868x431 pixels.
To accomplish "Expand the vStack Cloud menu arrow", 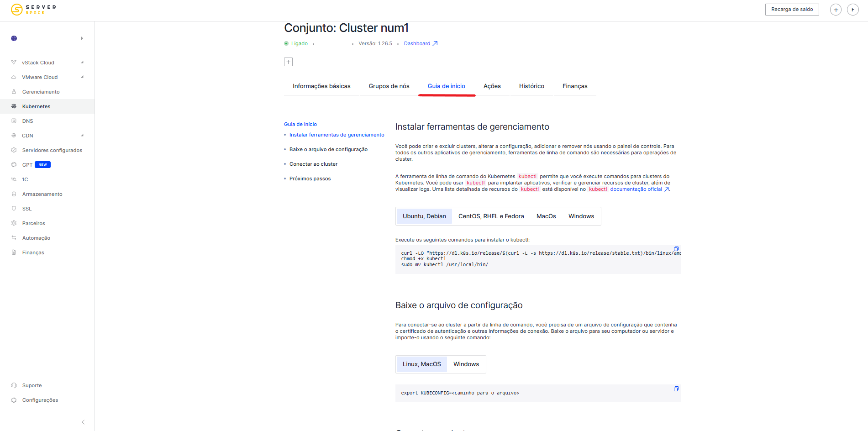I will click(82, 63).
